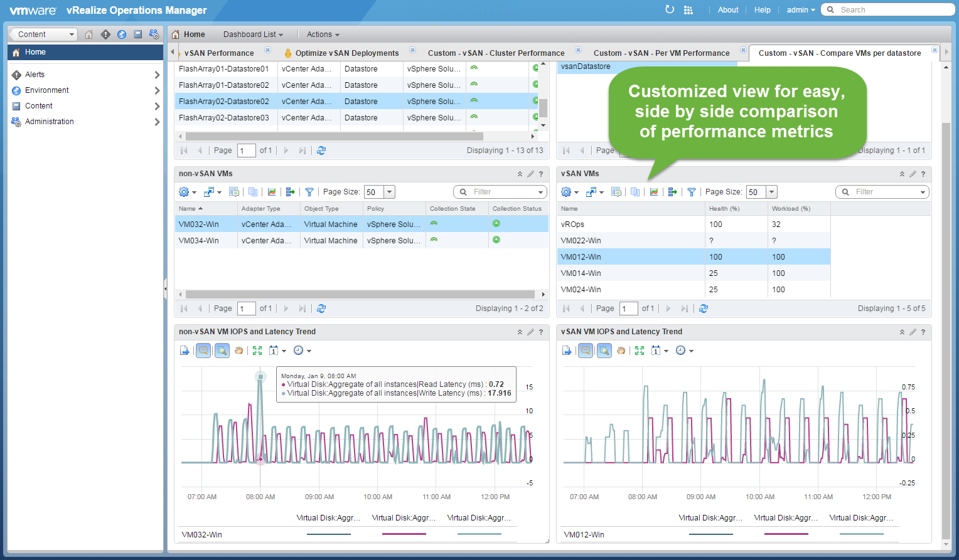
Task: Open Page Size dropdown in vSAN VMs
Action: (772, 192)
